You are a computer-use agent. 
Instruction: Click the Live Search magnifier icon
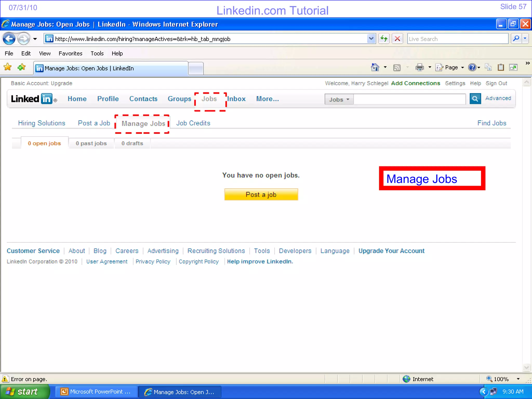(516, 39)
